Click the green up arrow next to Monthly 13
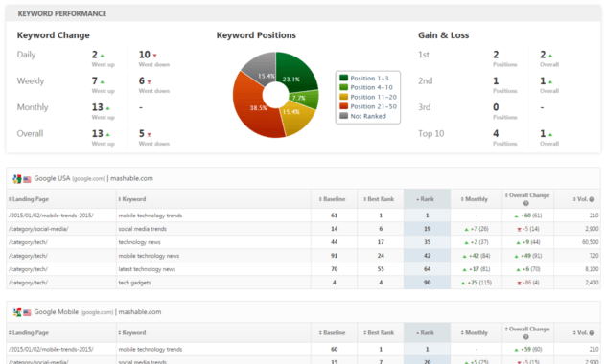Image resolution: width=604 pixels, height=364 pixels. 107,108
